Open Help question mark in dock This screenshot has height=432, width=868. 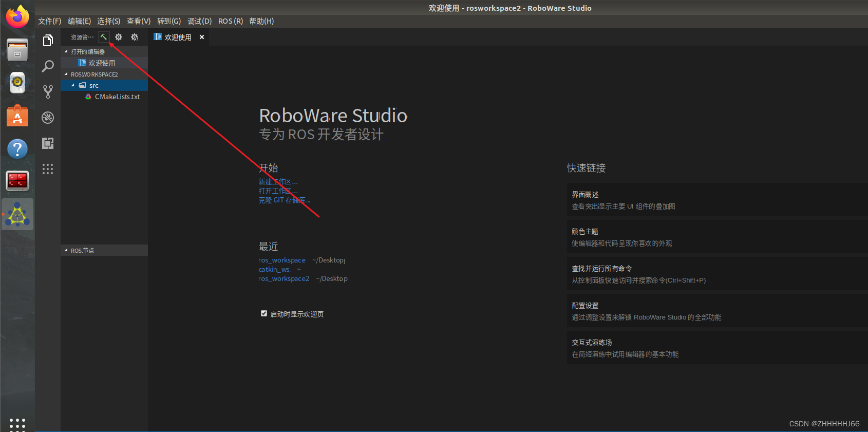(x=17, y=149)
